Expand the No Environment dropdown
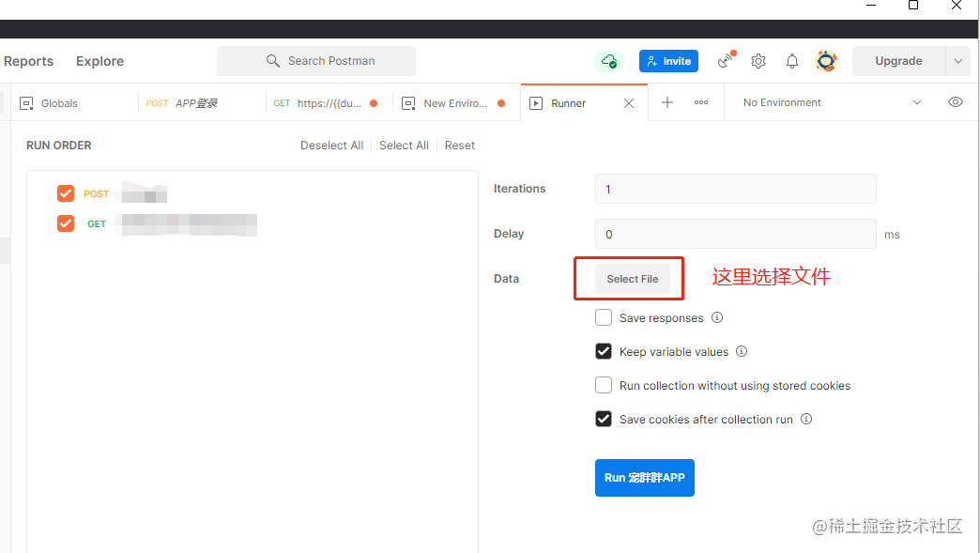Image resolution: width=980 pixels, height=553 pixels. (917, 103)
